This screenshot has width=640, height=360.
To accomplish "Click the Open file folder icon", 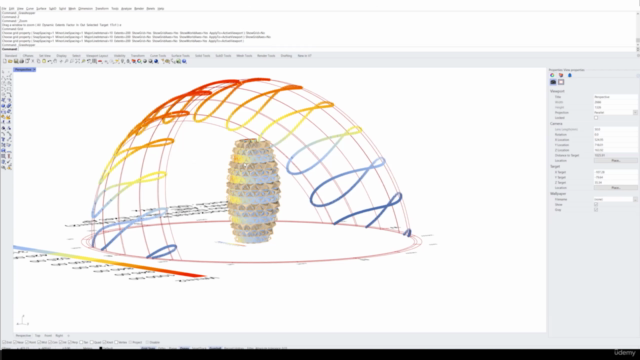I will (10, 61).
